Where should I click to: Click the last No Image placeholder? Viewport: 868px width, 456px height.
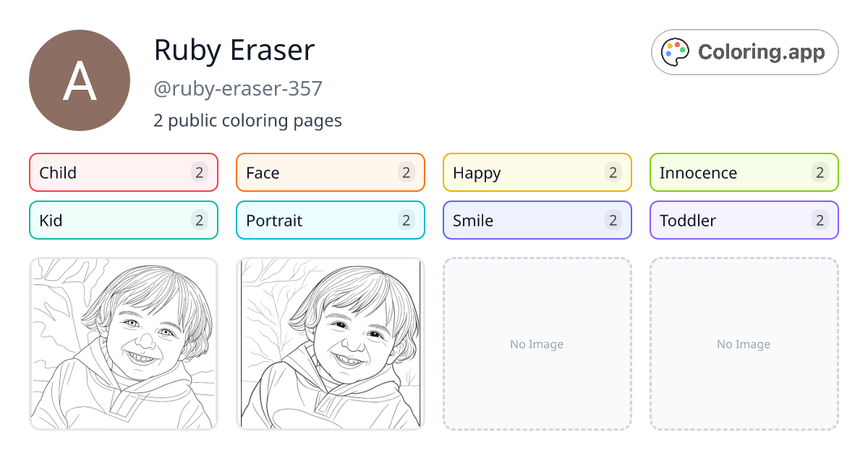click(744, 343)
